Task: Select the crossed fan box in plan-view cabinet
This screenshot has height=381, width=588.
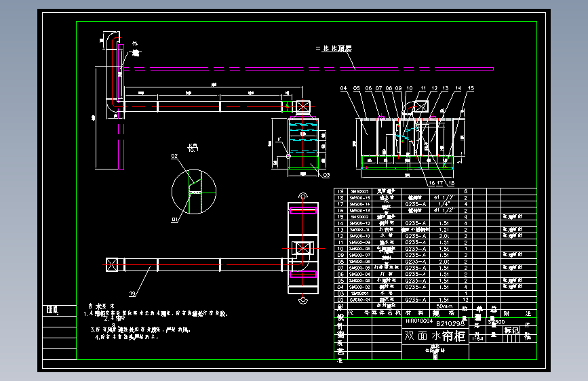Action: 303,248
